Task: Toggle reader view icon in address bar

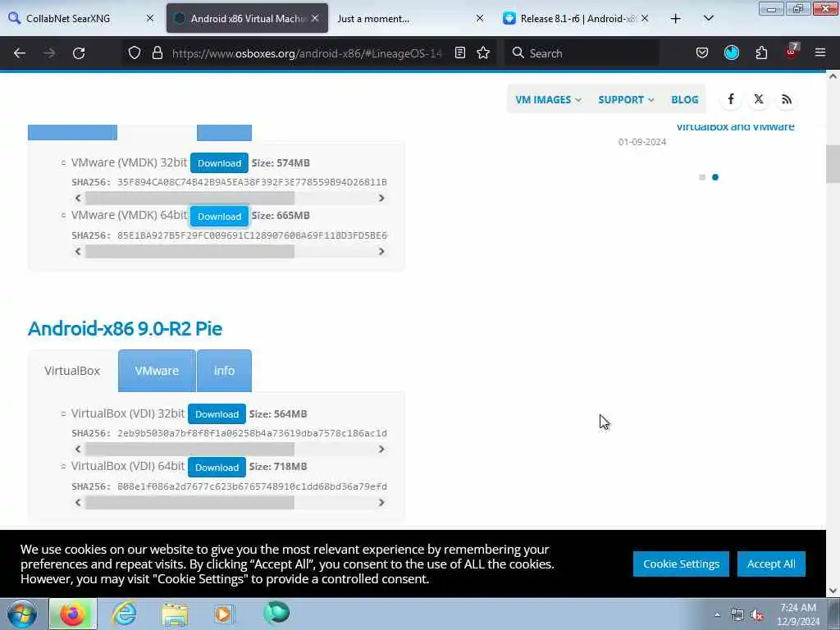Action: pyautogui.click(x=459, y=53)
